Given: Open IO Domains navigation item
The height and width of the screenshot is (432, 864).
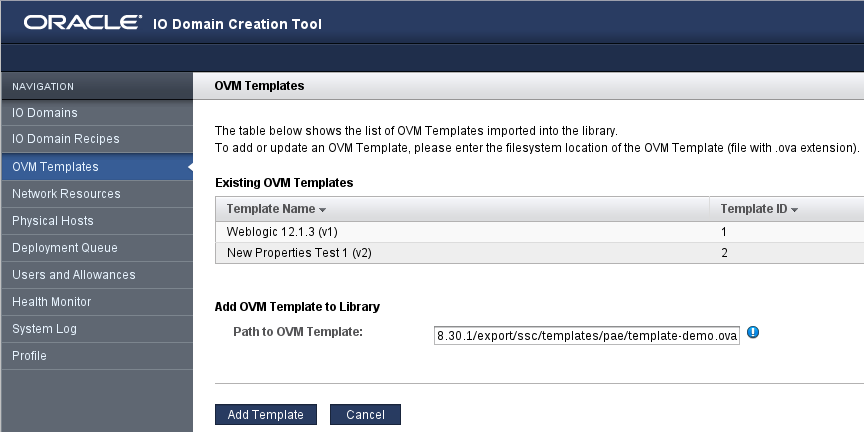Looking at the screenshot, I should (x=45, y=113).
